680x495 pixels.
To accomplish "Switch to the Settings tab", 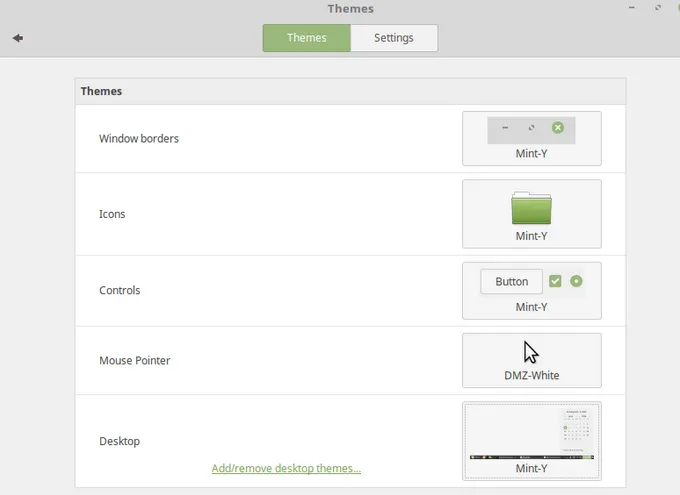I will point(394,38).
